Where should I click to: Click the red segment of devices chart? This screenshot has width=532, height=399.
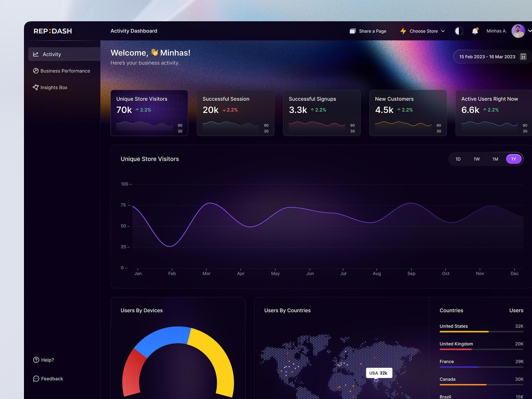[132, 372]
